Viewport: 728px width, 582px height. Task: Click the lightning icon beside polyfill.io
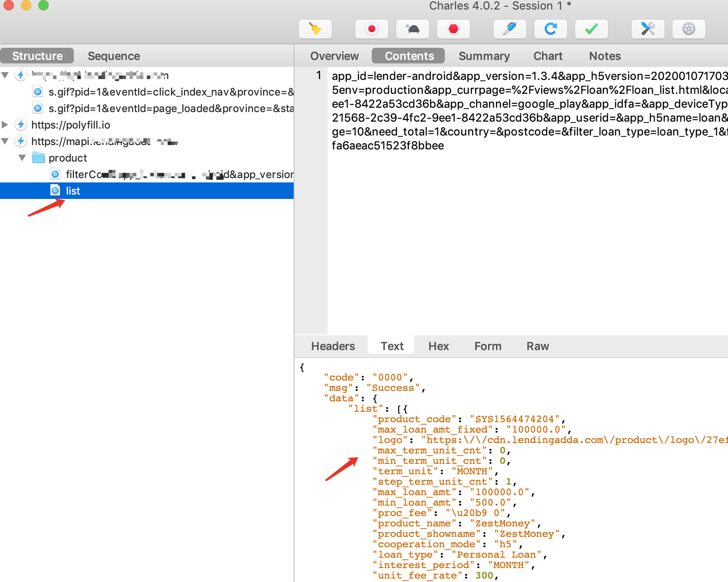pyautogui.click(x=20, y=125)
